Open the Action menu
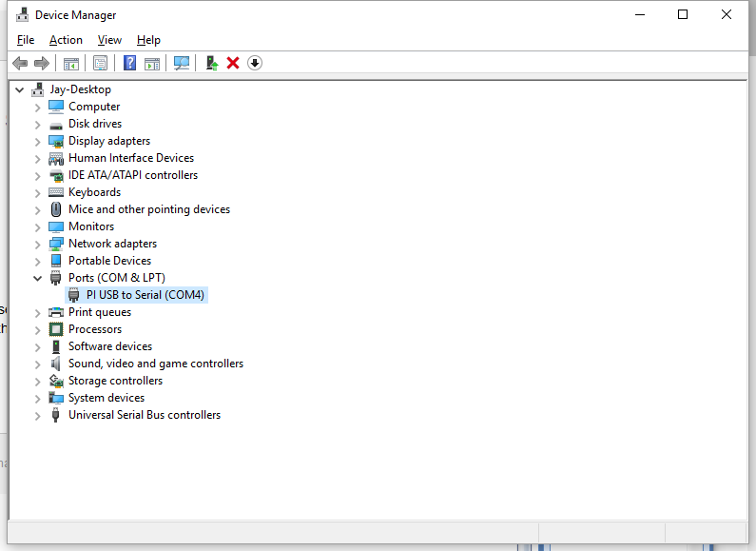 [66, 40]
